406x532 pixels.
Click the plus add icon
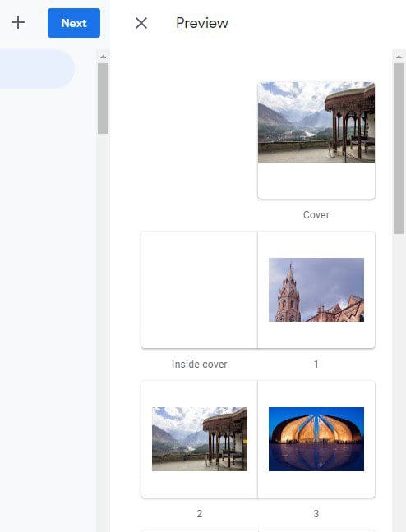tap(18, 23)
